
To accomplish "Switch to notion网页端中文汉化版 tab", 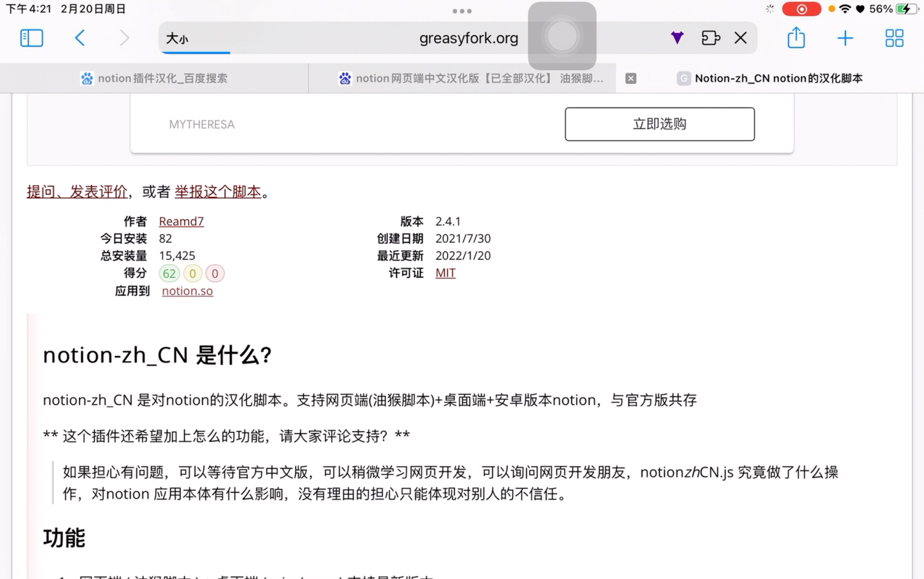I will point(462,78).
